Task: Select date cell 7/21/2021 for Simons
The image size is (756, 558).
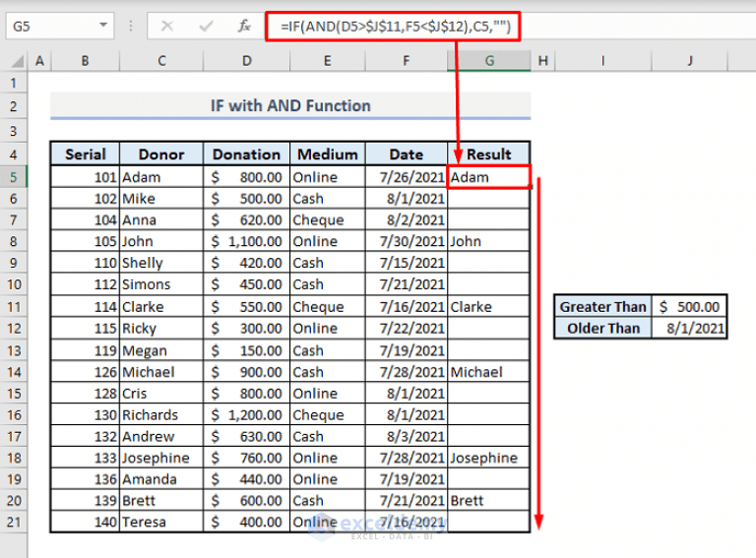Action: pyautogui.click(x=407, y=284)
